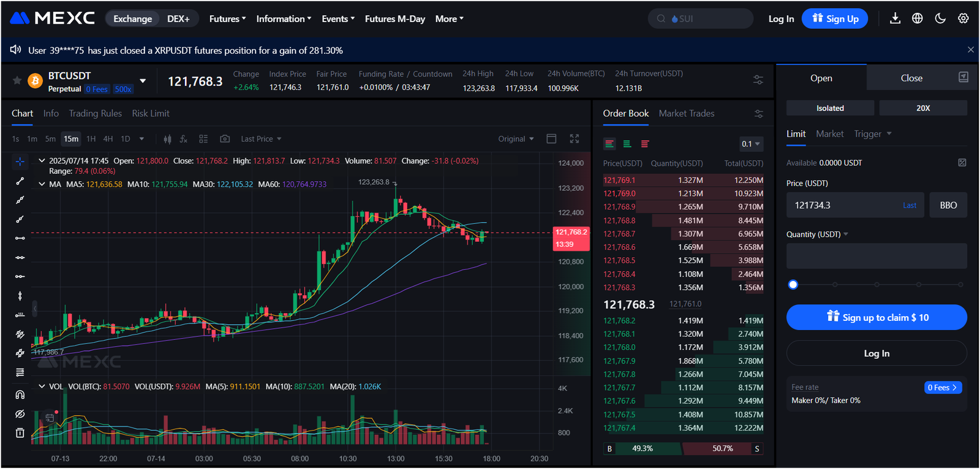Delete drawings with trash icon
This screenshot has height=469, width=980.
coord(20,433)
